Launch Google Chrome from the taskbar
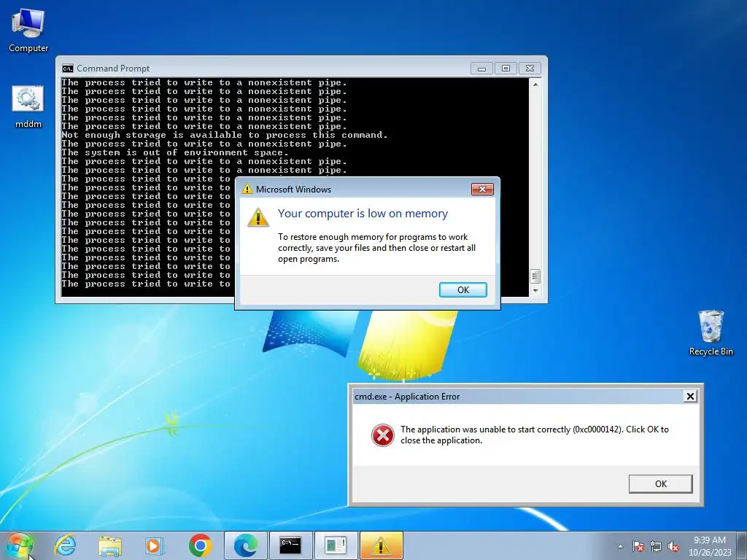747x560 pixels. point(200,545)
